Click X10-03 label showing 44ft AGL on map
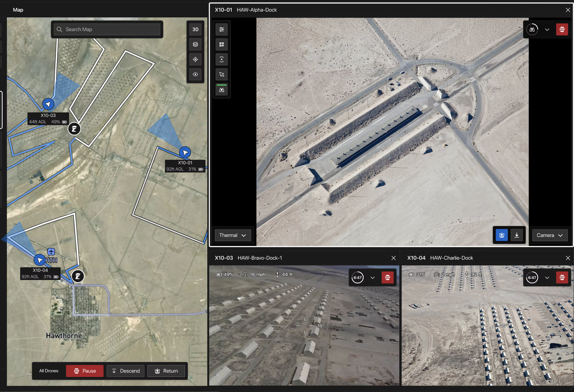This screenshot has height=392, width=574. pyautogui.click(x=48, y=119)
